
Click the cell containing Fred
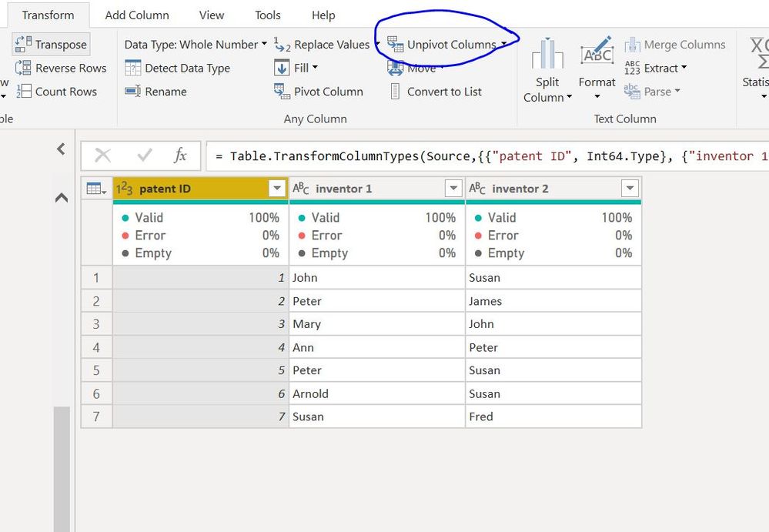pyautogui.click(x=553, y=417)
